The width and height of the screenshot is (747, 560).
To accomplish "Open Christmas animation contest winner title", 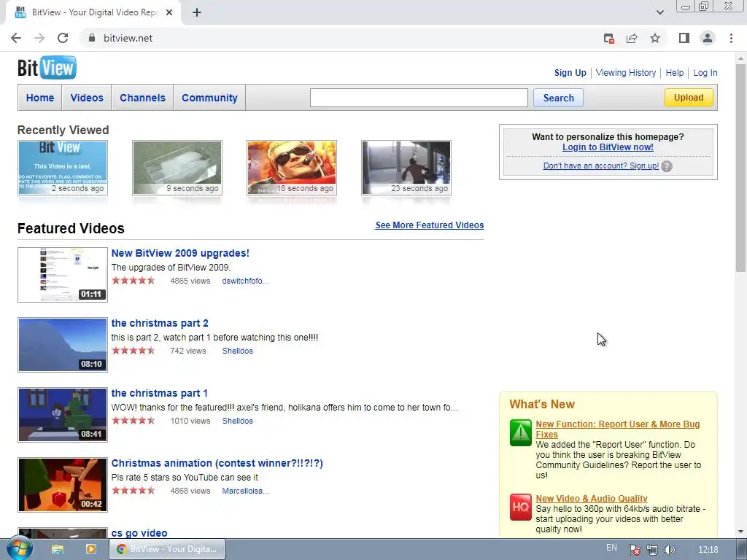I will [x=217, y=463].
